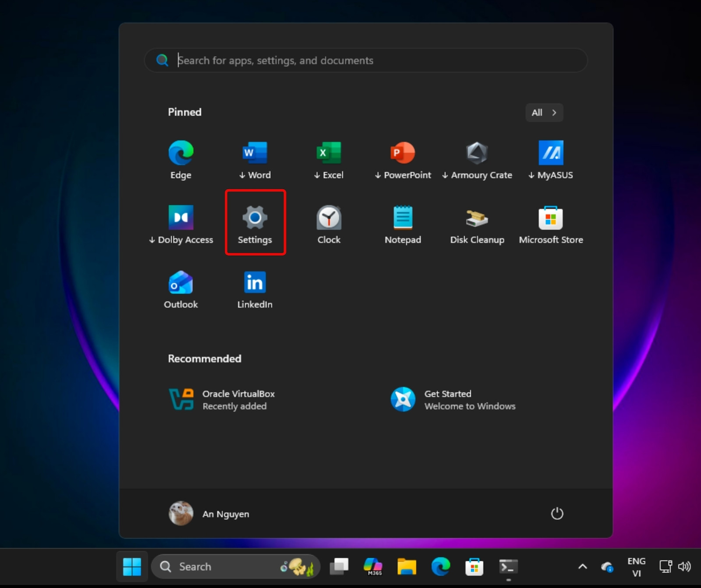The image size is (701, 588).
Task: Open the LinkedIn pinned app
Action: 255,289
